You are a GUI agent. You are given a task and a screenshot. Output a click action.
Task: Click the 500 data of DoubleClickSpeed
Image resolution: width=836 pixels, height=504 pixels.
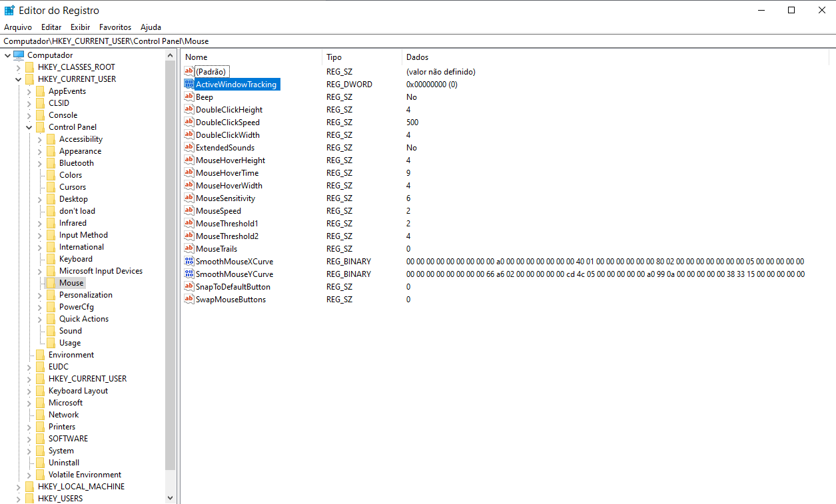[412, 123]
